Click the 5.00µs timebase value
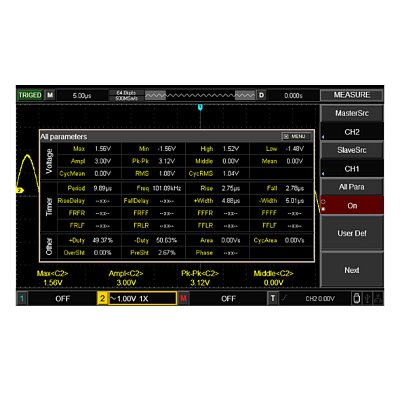The height and width of the screenshot is (400, 400). [x=82, y=96]
